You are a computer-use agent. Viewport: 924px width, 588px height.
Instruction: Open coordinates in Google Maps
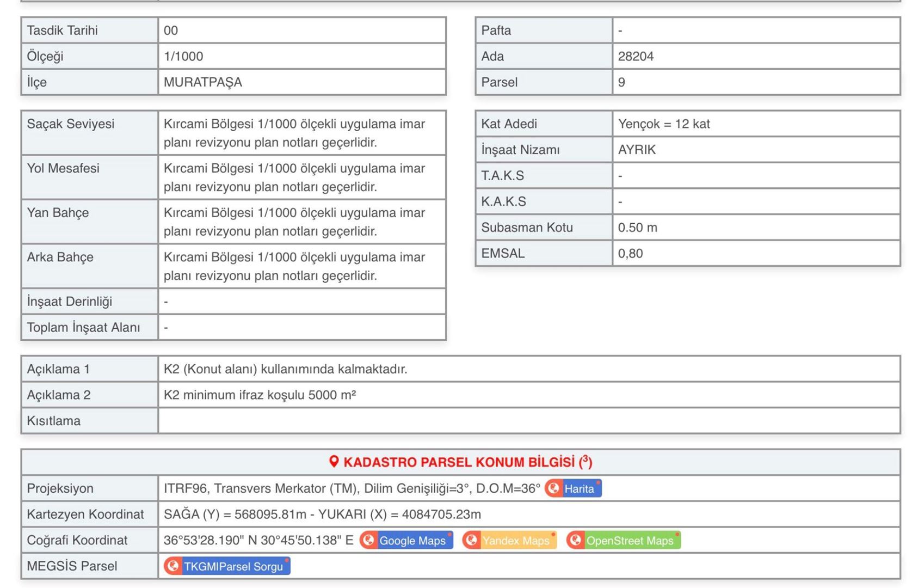(412, 541)
